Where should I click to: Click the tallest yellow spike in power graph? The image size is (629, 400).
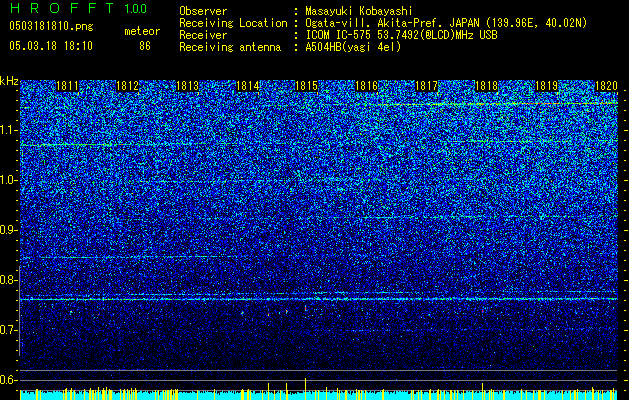(306, 388)
